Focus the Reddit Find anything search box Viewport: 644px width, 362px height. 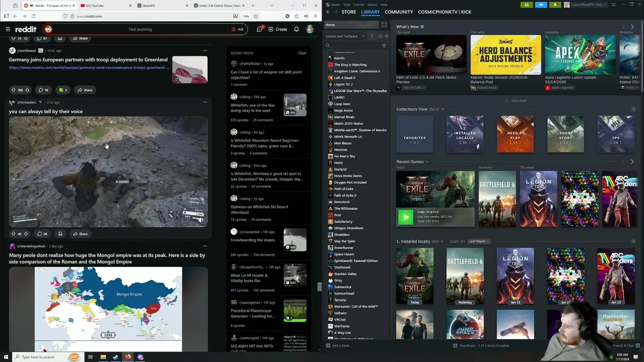pos(140,29)
